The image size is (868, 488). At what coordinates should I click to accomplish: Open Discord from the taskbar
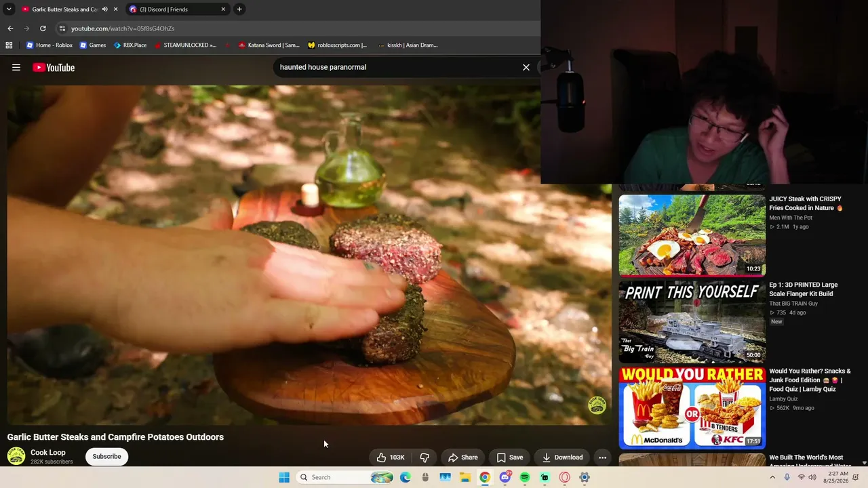coord(505,477)
